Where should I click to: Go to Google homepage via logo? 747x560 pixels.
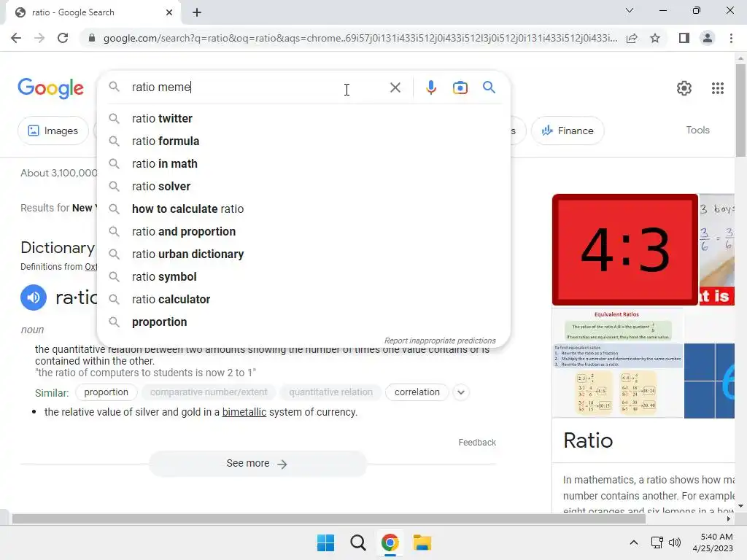50,88
